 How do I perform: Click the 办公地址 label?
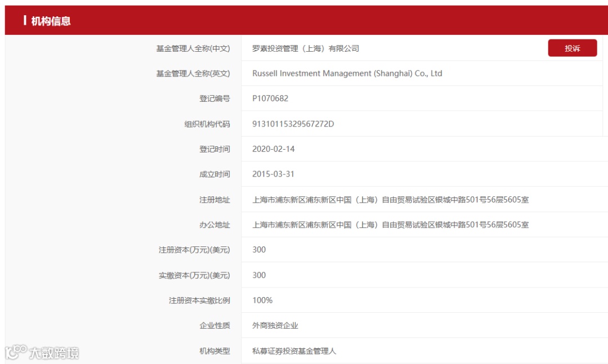215,225
